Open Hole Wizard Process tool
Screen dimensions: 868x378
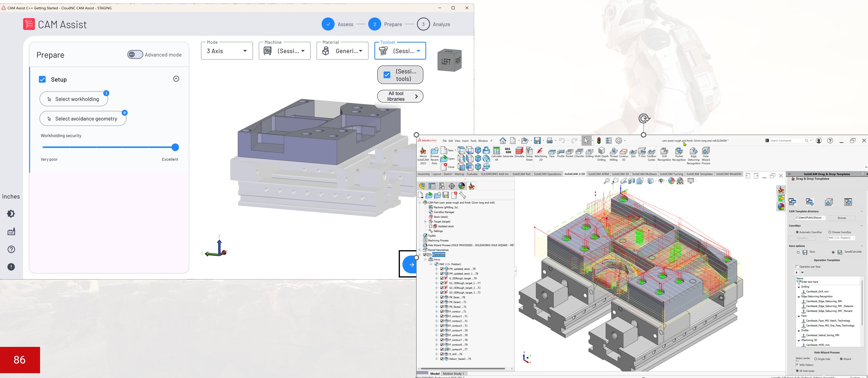click(x=706, y=156)
